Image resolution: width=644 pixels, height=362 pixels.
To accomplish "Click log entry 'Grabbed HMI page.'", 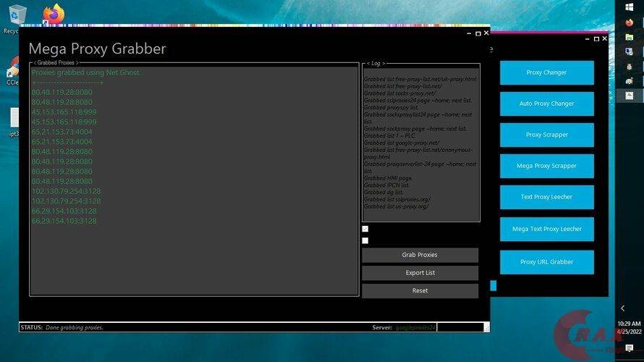I will [388, 178].
